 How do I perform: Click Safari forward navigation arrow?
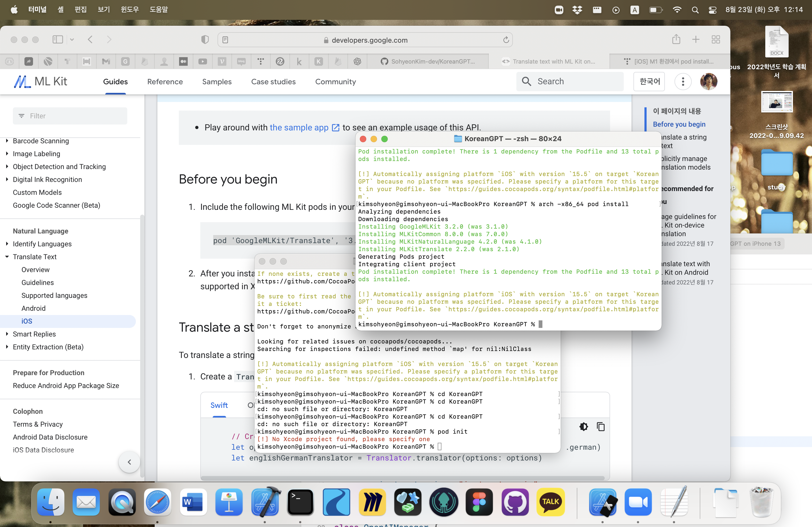click(x=109, y=40)
